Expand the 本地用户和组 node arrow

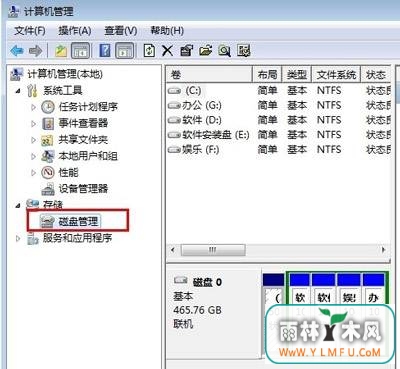click(x=33, y=156)
